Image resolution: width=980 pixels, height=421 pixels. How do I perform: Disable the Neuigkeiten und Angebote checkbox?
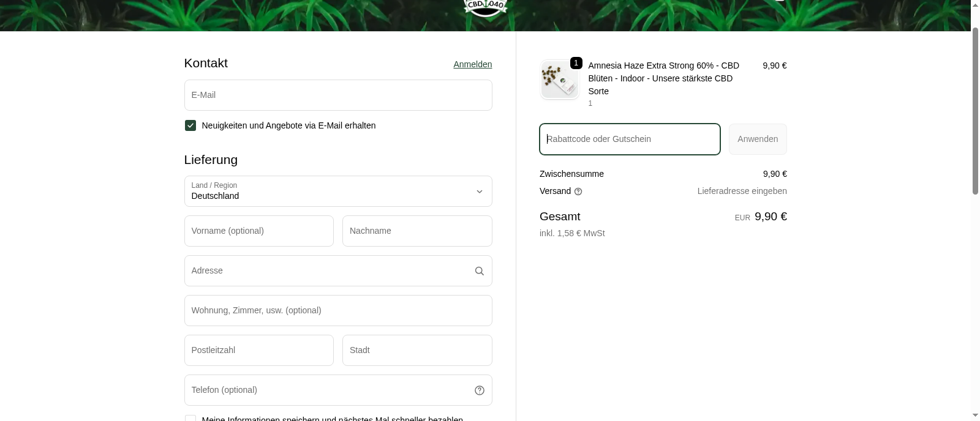(x=190, y=125)
